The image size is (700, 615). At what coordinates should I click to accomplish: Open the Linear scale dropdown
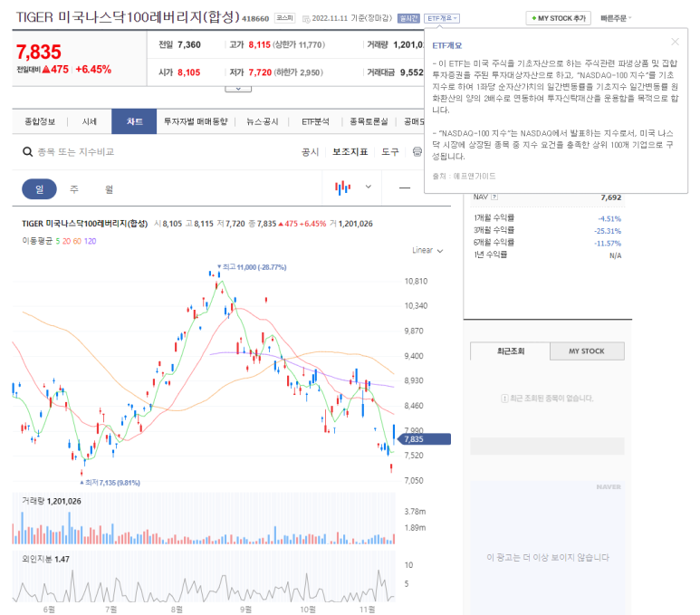tap(427, 251)
